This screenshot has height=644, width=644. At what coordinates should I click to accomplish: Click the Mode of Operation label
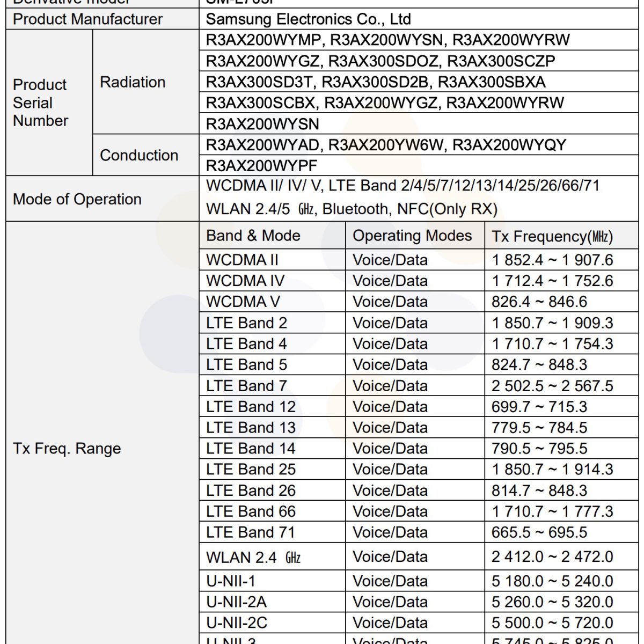pos(77,199)
